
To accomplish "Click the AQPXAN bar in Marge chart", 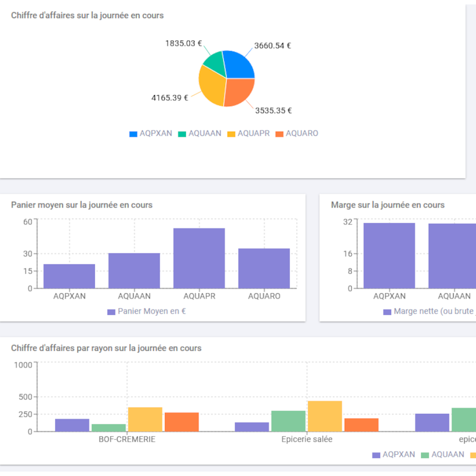I will (389, 256).
